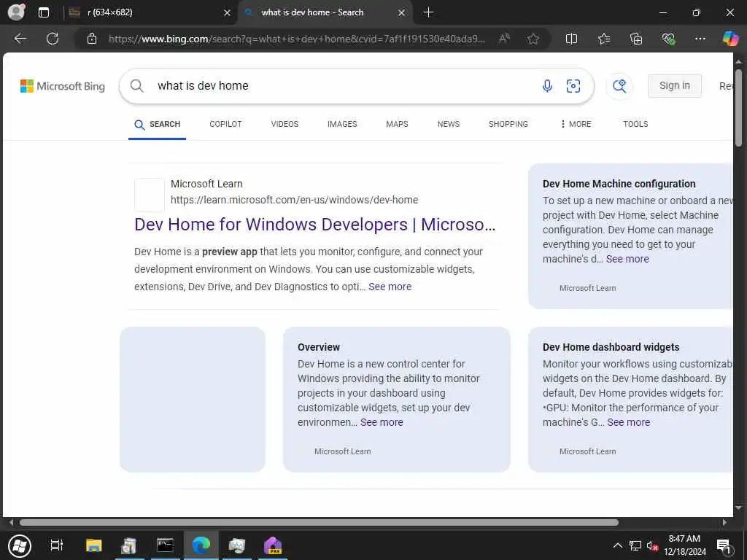Screen dimensions: 747x560
Task: Open the network tray icon
Action: [635, 545]
